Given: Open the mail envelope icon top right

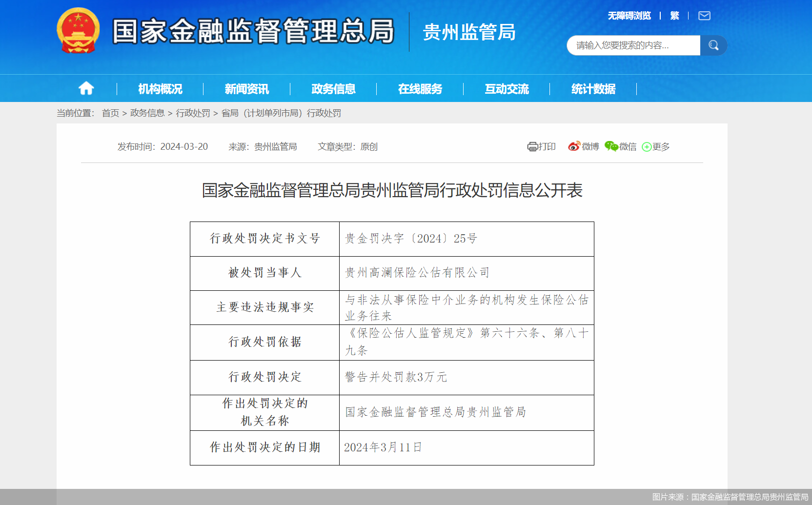Looking at the screenshot, I should pos(704,16).
